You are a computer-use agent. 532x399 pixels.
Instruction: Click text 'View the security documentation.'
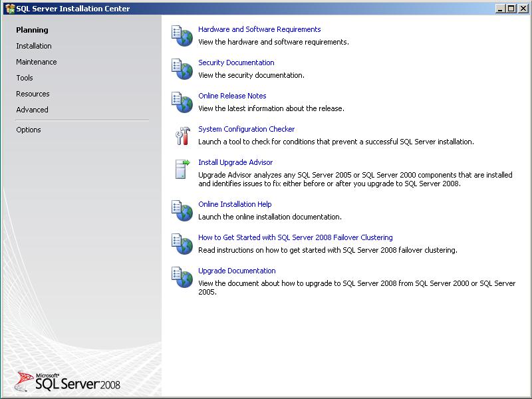(x=251, y=75)
